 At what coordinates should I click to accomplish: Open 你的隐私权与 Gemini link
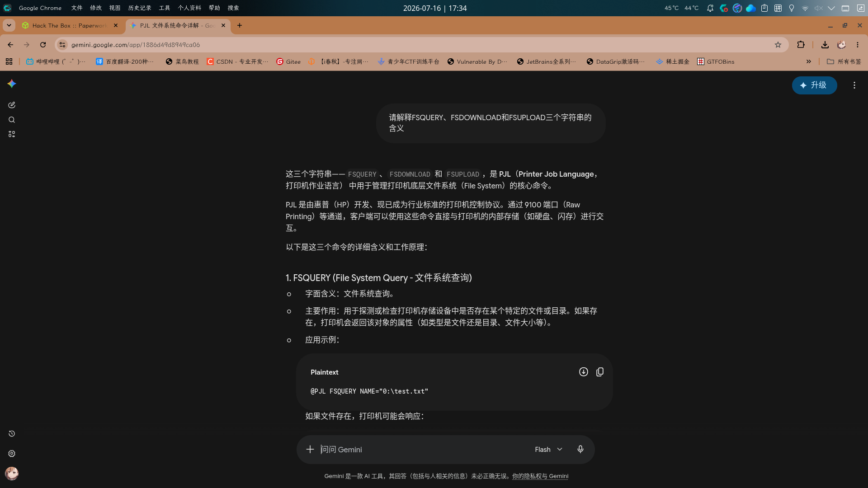(x=540, y=476)
